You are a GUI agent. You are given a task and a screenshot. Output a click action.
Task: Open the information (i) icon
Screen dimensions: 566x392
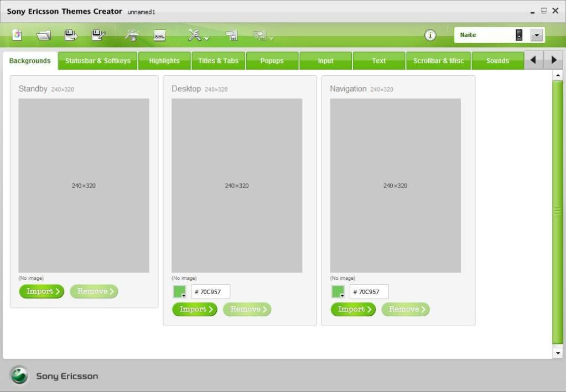click(430, 35)
